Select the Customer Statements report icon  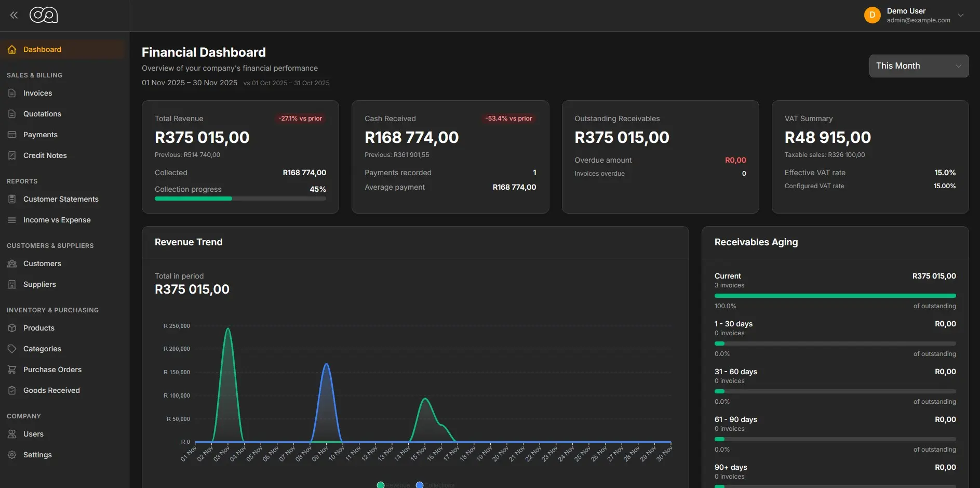12,199
